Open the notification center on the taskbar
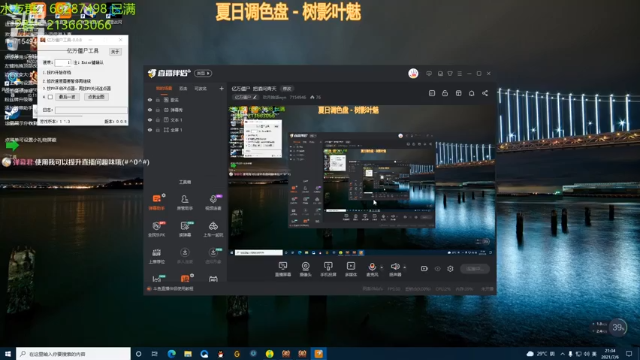Viewport: 640px width, 360px height. pyautogui.click(x=629, y=353)
